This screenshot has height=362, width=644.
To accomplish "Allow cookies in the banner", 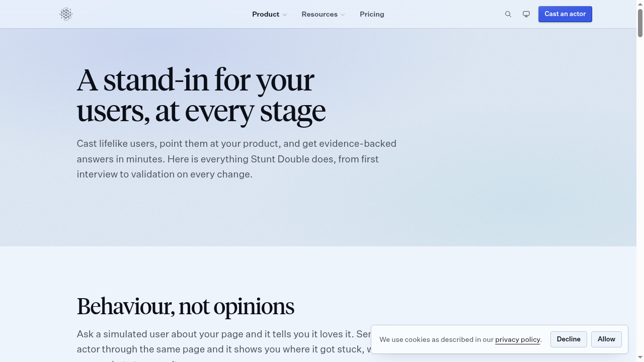I will (x=606, y=339).
